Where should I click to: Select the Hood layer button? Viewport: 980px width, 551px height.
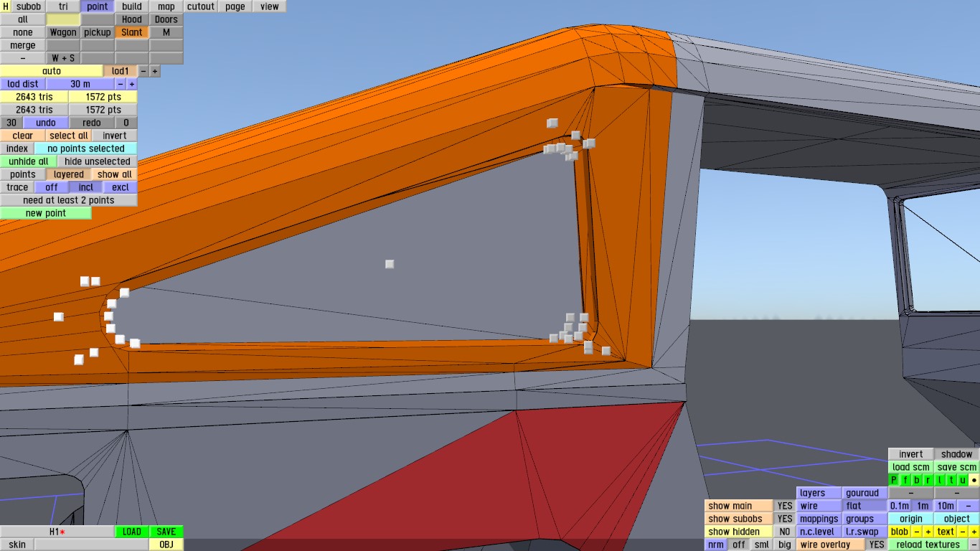coord(132,19)
